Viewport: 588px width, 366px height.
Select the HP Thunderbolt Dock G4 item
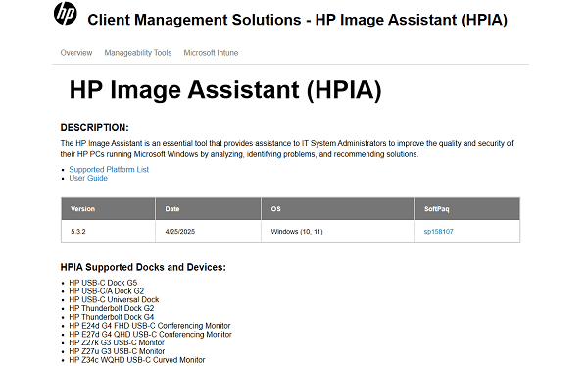112,317
